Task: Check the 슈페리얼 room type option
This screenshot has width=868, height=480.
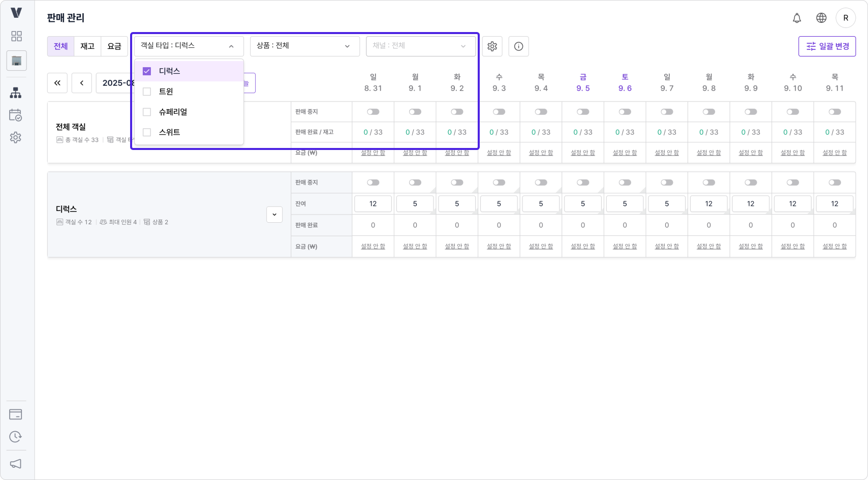Action: 147,112
